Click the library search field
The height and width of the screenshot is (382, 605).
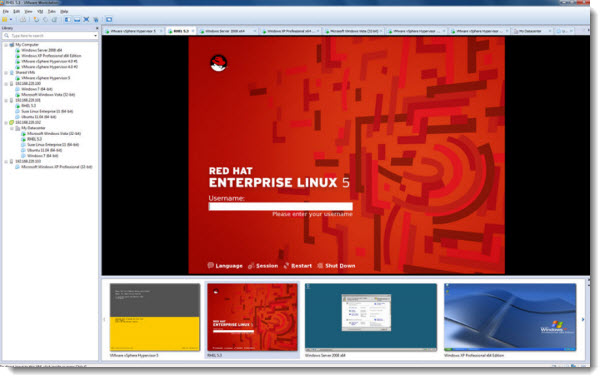[50, 35]
